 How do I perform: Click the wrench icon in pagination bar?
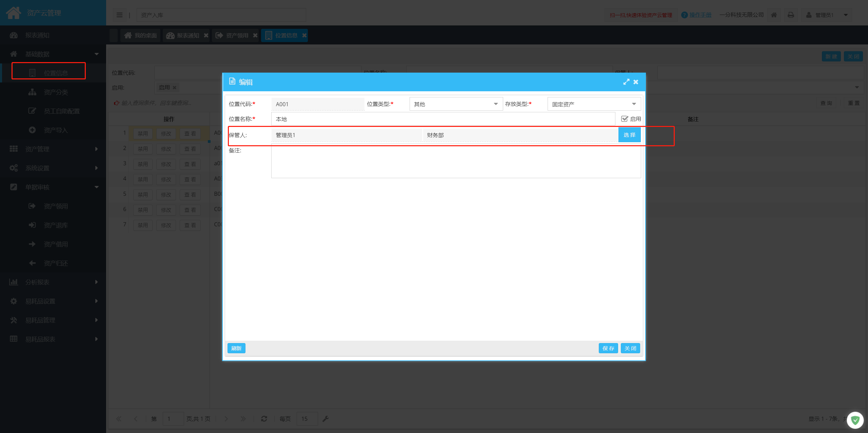(x=325, y=419)
